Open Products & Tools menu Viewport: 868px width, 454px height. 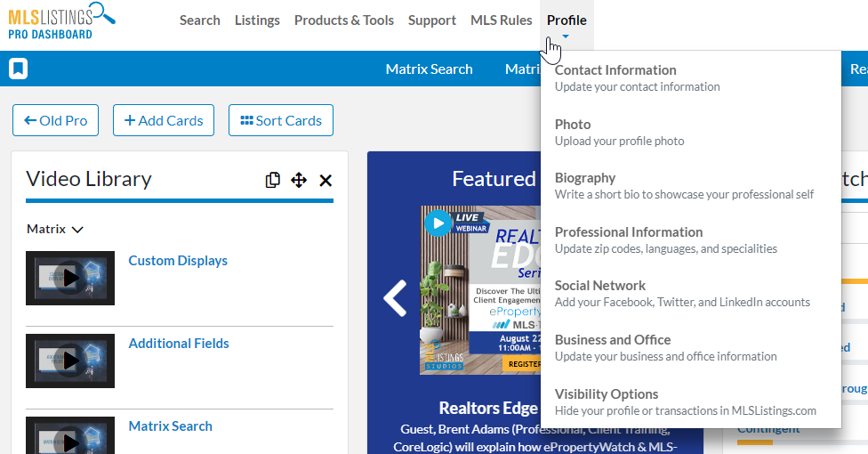coord(344,20)
